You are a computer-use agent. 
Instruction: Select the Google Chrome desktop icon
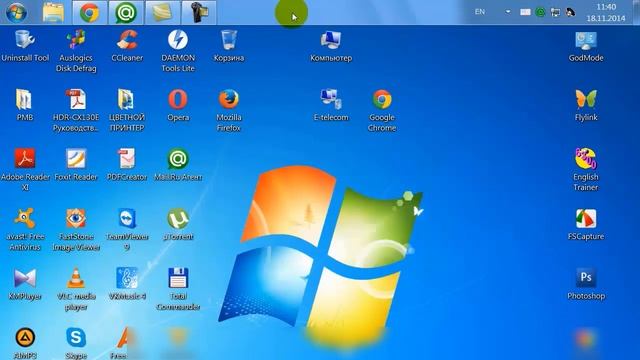[382, 110]
